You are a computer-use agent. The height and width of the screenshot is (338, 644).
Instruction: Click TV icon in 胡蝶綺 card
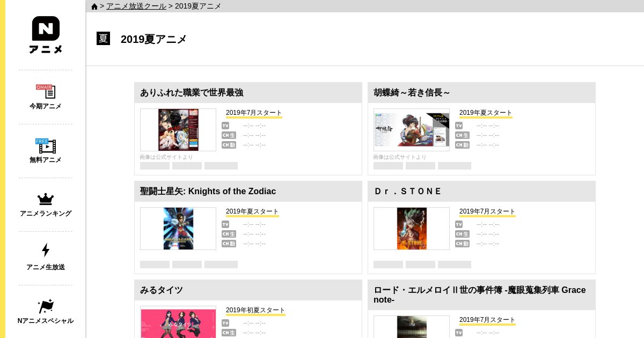pos(459,126)
